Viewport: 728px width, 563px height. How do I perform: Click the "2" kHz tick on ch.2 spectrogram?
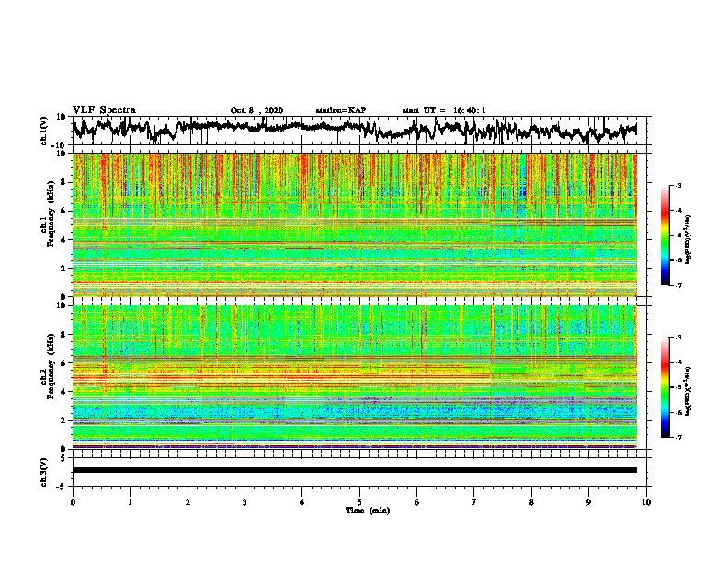(x=63, y=420)
